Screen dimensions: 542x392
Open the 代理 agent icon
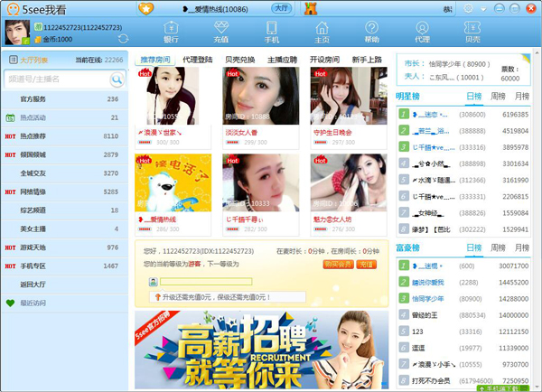(x=422, y=33)
